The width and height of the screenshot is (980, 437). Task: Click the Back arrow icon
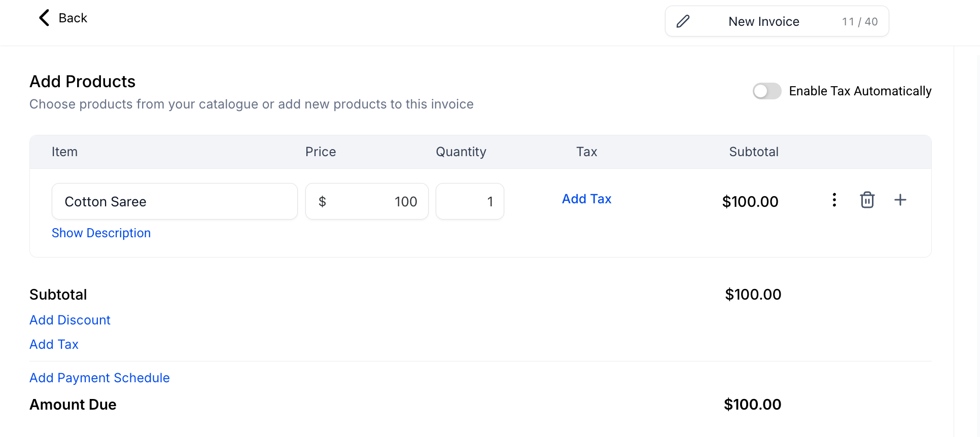tap(44, 18)
